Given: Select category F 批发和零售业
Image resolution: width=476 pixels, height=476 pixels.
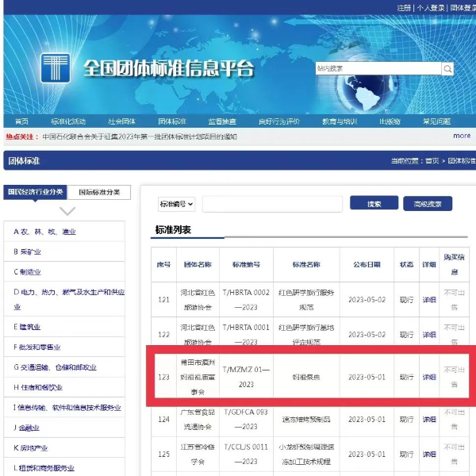Looking at the screenshot, I should coord(37,347).
